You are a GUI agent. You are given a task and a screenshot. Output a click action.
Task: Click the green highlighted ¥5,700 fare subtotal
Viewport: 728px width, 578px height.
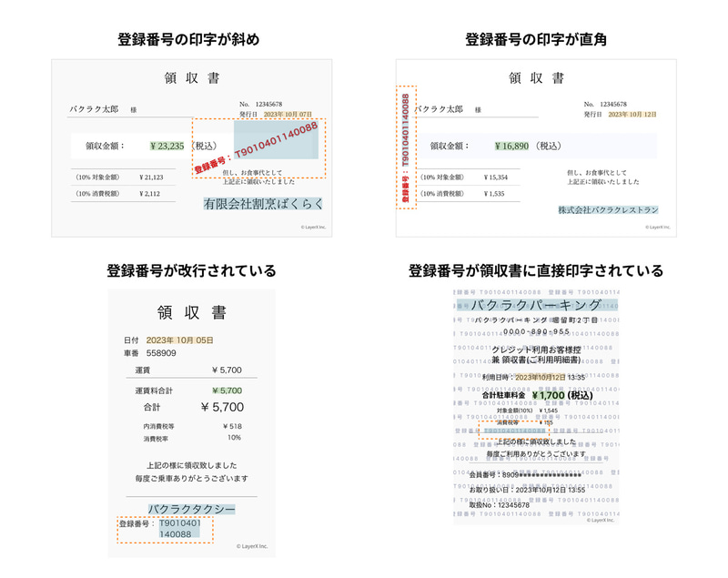pos(227,390)
